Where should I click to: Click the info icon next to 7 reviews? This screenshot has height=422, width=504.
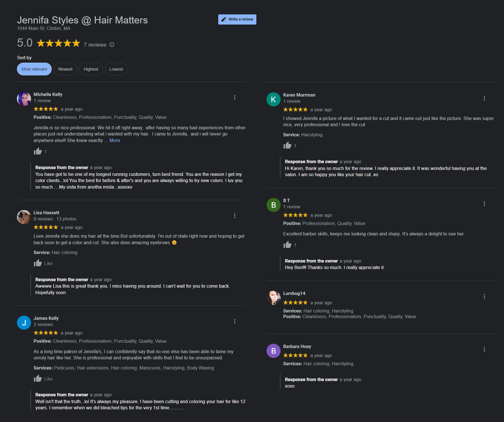(x=112, y=45)
